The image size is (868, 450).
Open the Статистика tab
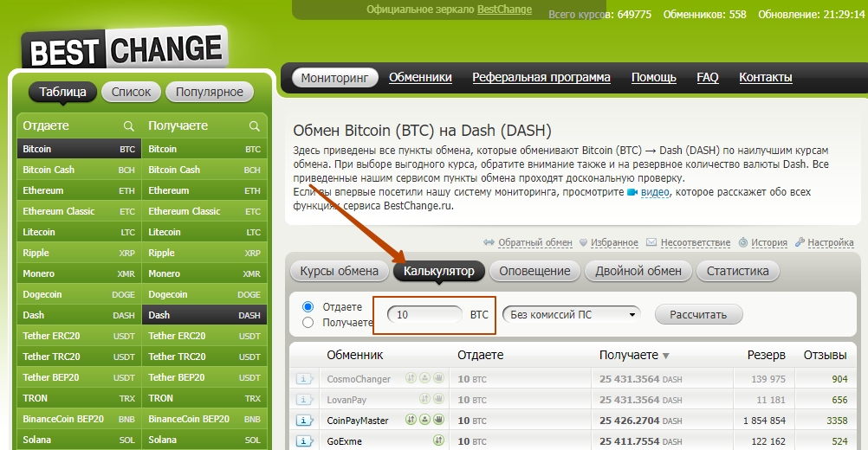click(x=738, y=271)
